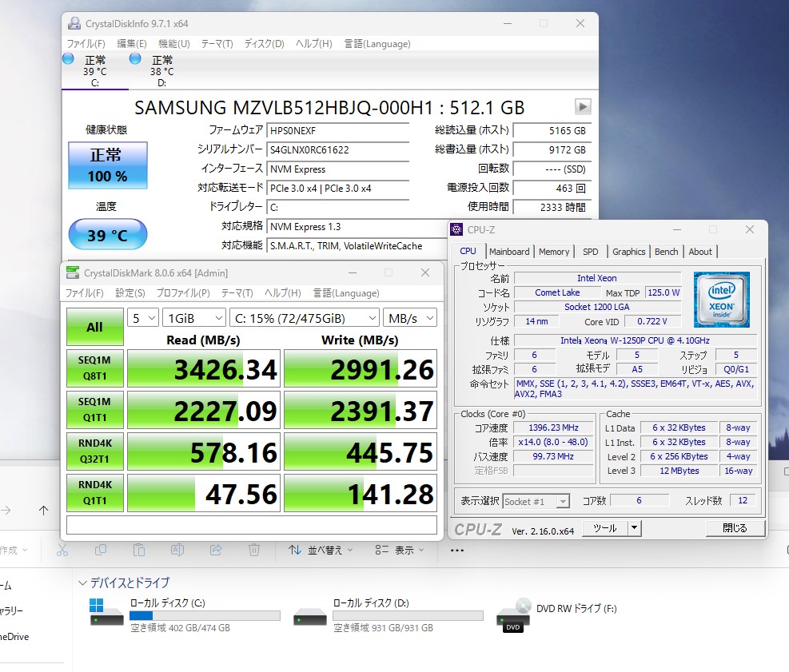Open target drive dropdown C: 15%
The image size is (789, 672).
coord(305,318)
